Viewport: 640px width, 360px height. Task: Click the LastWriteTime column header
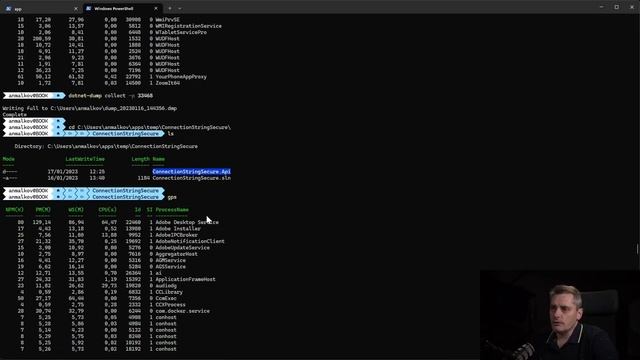(x=85, y=159)
